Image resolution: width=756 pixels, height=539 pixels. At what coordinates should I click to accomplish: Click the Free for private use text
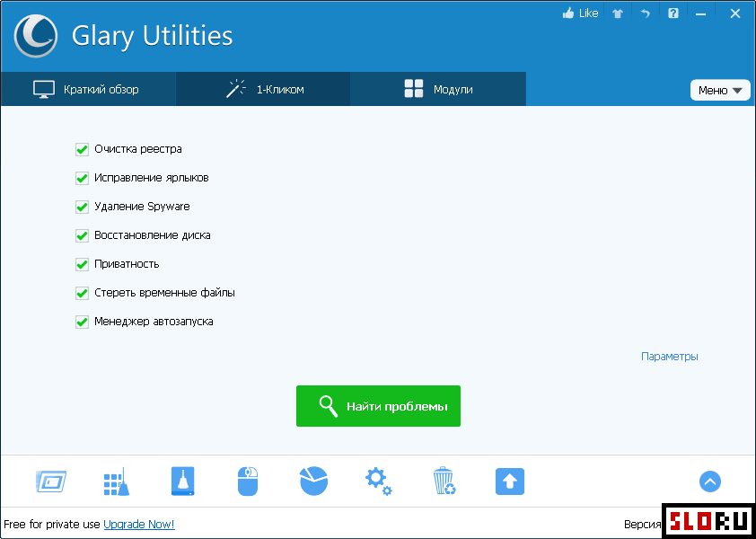coord(52,525)
